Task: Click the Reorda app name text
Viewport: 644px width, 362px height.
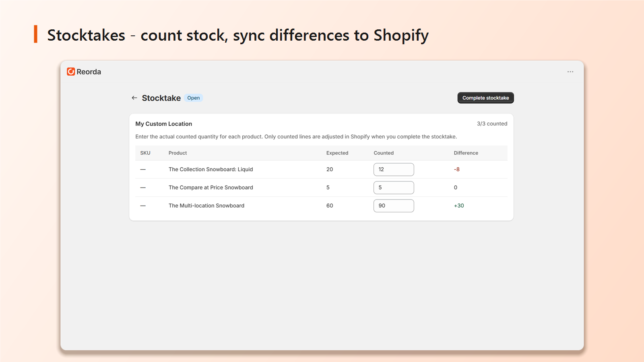Action: (x=89, y=72)
